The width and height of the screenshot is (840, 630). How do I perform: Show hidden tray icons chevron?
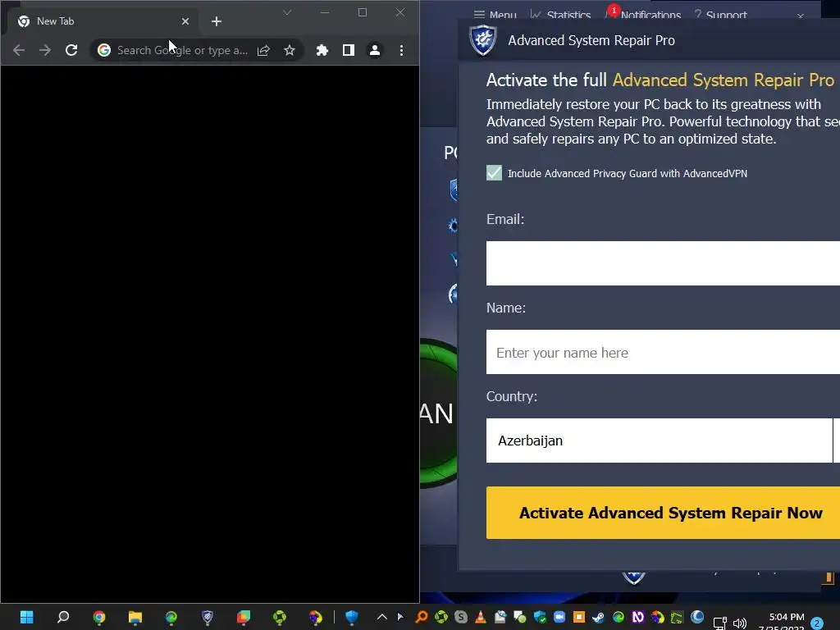pyautogui.click(x=382, y=617)
